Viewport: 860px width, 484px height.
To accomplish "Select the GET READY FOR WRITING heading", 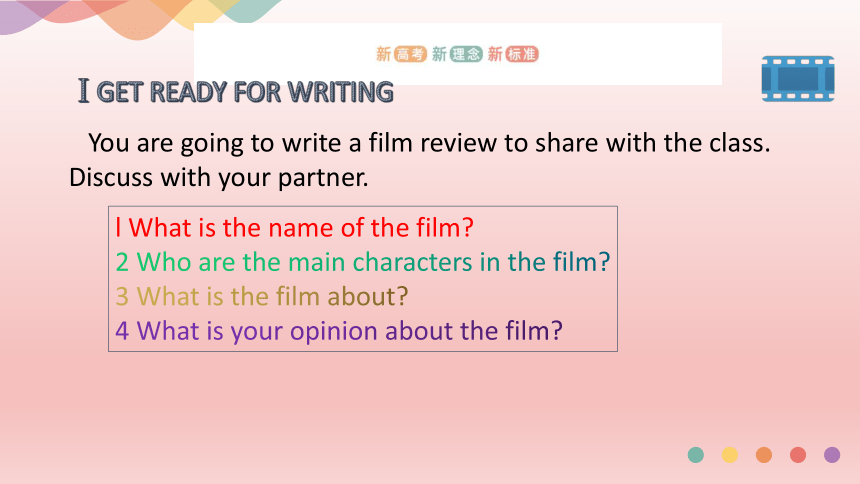I will click(245, 92).
